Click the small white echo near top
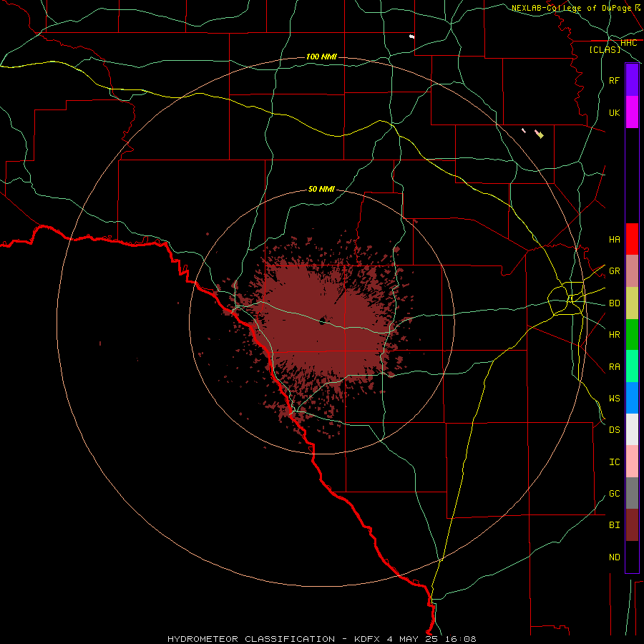644x644 pixels. (x=412, y=36)
